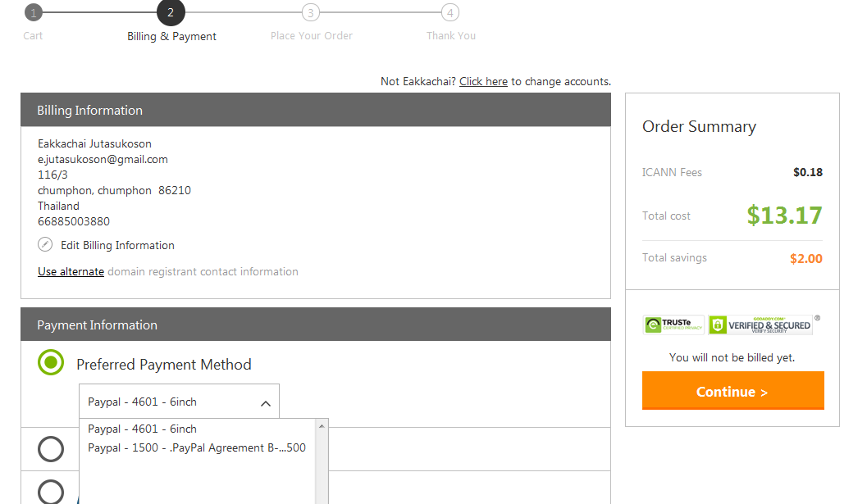Image resolution: width=867 pixels, height=504 pixels.
Task: Click the Edit Billing Information pencil icon
Action: pos(45,244)
